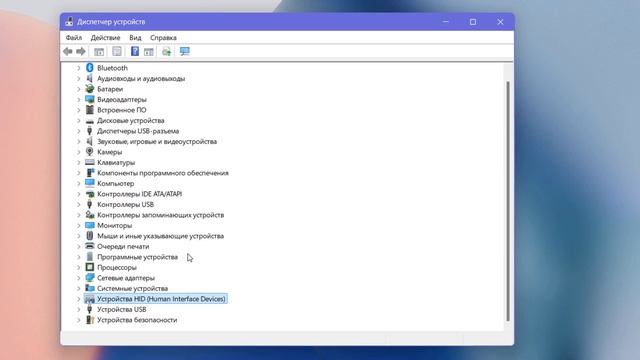Minimize the Диспетчер устройств window
The height and width of the screenshot is (360, 640).
tap(446, 22)
